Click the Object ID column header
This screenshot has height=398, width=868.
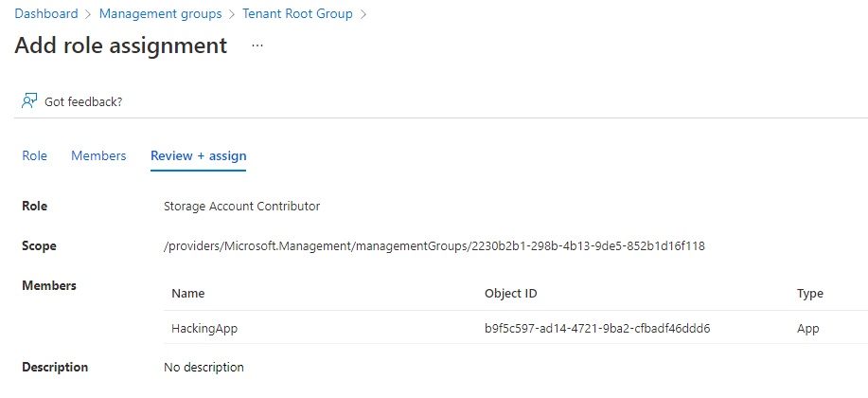(510, 293)
